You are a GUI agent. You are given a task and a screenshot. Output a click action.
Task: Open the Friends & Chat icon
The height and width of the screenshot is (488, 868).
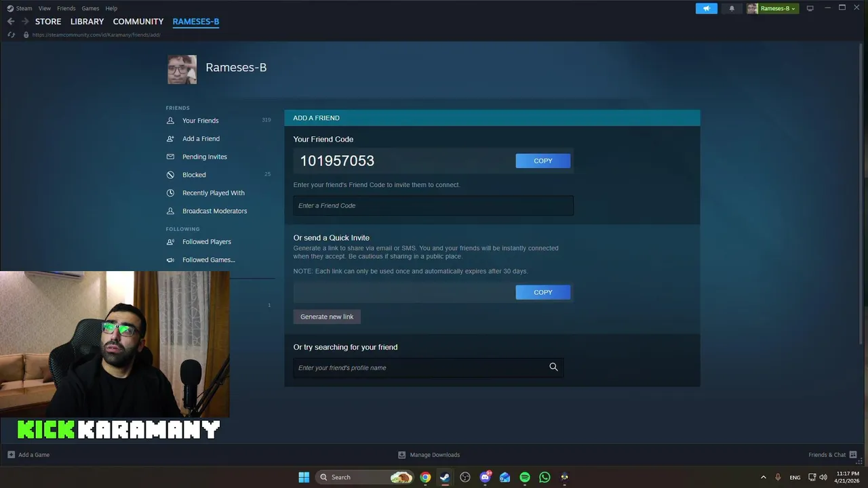pos(853,455)
